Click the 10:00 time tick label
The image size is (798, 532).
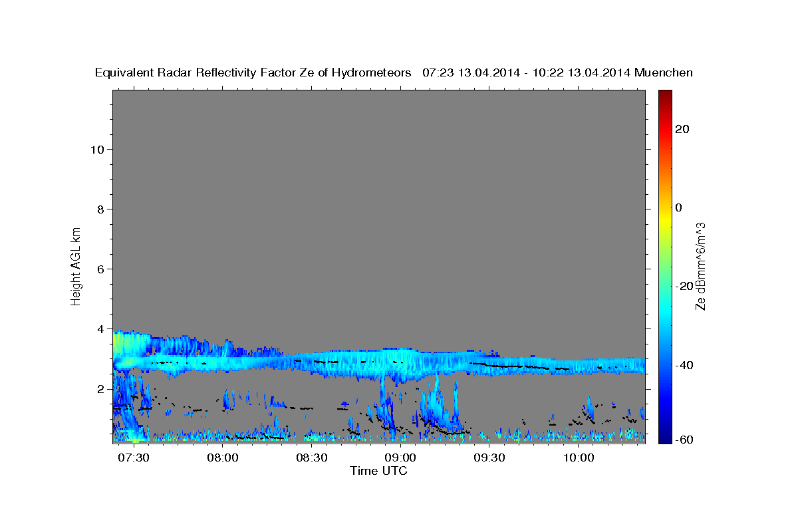coord(579,459)
